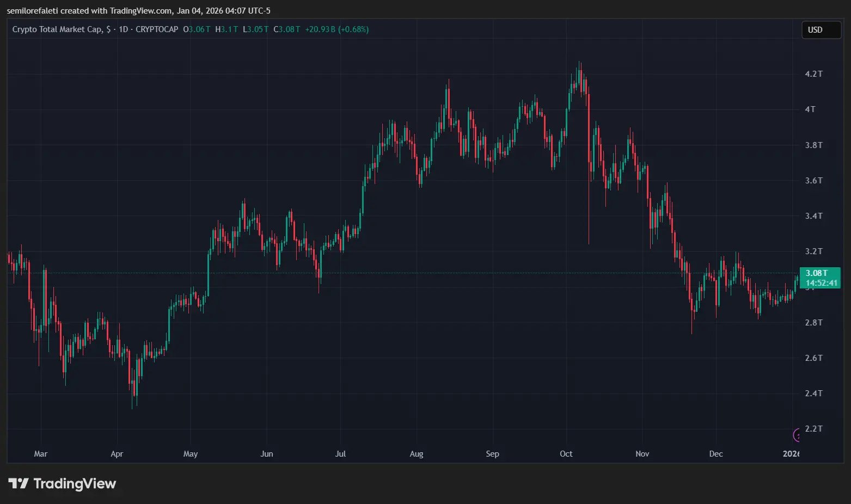Click the 4T price axis label
The height and width of the screenshot is (504, 851).
[x=810, y=109]
